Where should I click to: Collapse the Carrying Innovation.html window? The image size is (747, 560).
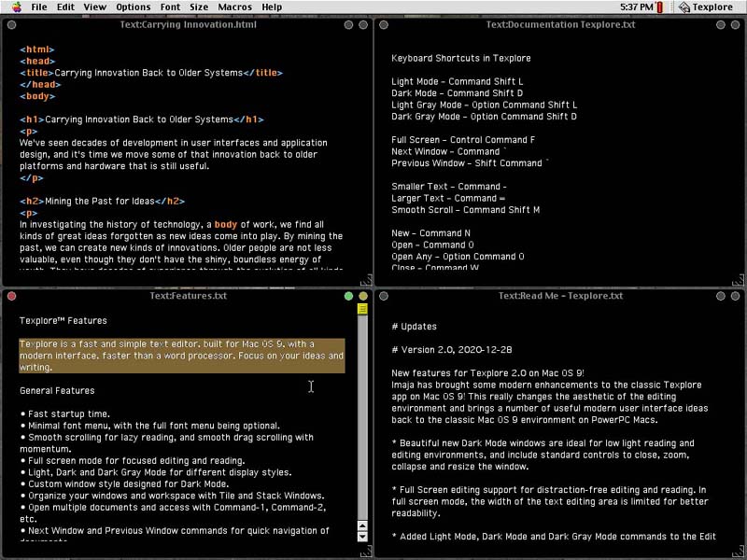click(363, 25)
